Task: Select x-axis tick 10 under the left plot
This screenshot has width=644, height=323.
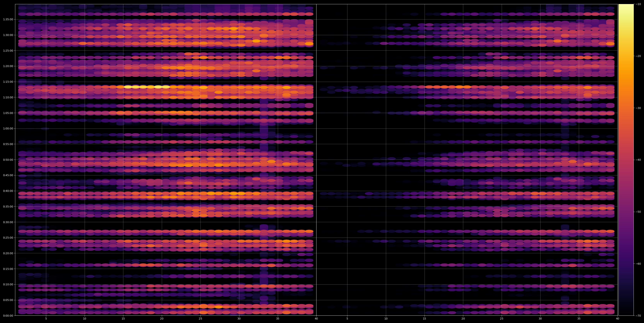Action: click(84, 319)
